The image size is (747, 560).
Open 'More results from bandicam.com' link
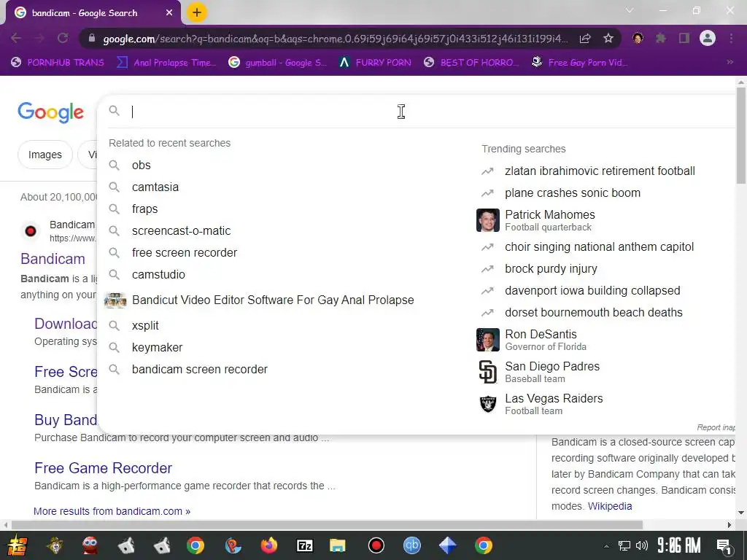112,511
